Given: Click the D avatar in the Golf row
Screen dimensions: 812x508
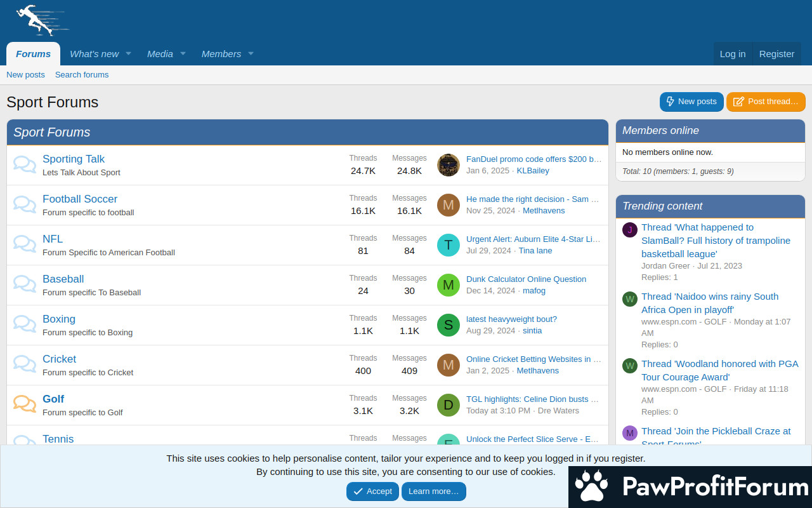Looking at the screenshot, I should (448, 405).
